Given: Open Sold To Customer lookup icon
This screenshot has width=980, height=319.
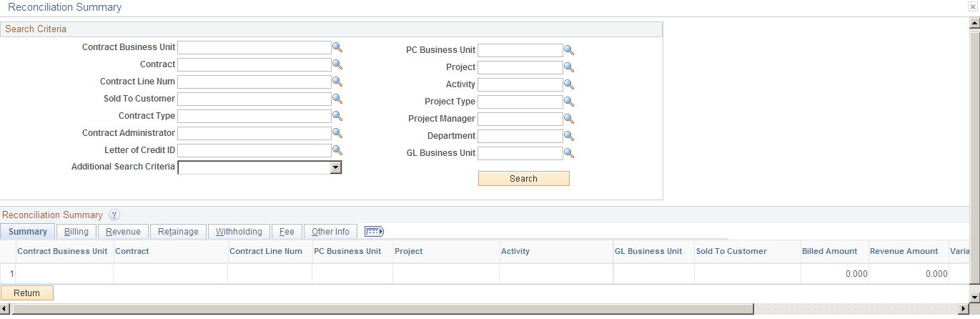Looking at the screenshot, I should [337, 99].
